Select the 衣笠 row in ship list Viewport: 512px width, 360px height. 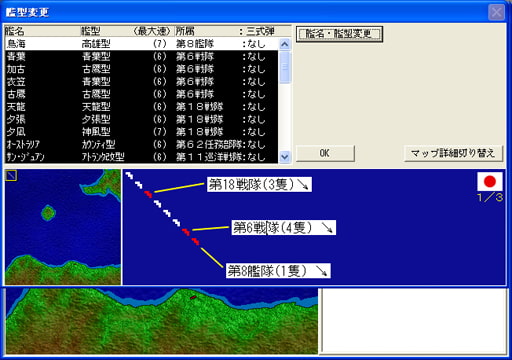coord(141,81)
